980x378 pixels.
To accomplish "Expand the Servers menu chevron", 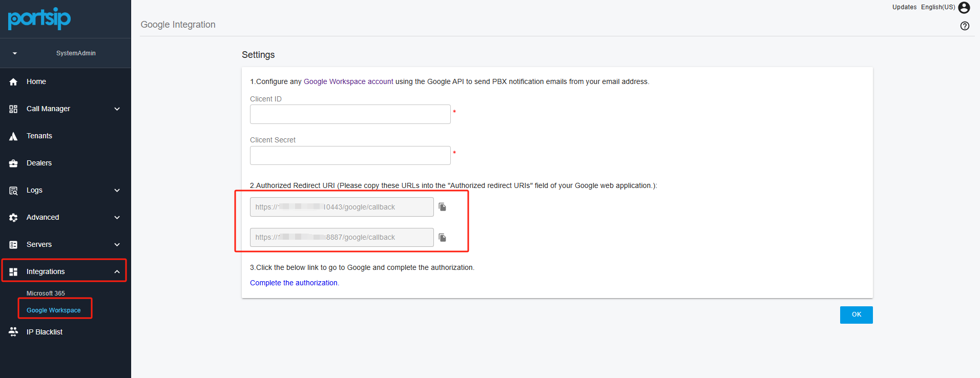I will [117, 245].
